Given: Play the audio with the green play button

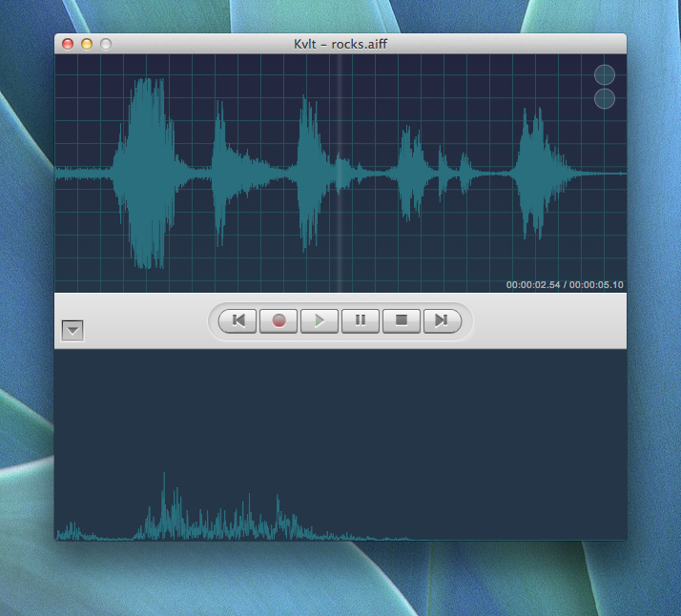Looking at the screenshot, I should 320,320.
